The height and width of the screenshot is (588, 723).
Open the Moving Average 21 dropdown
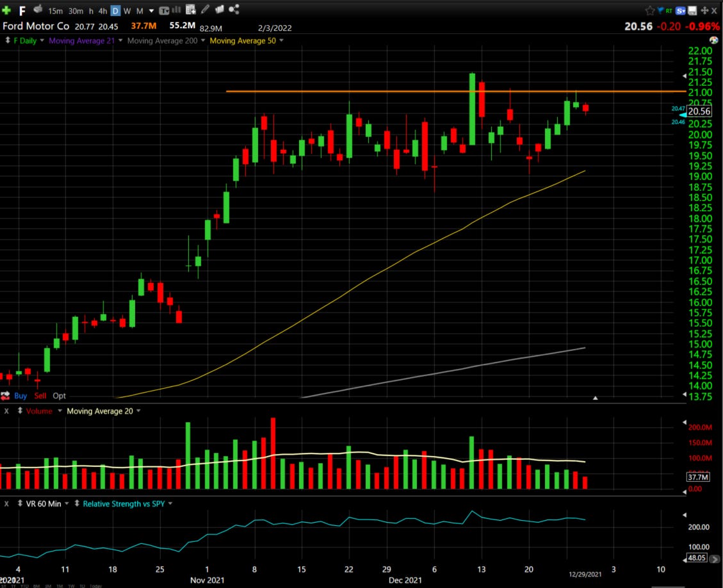click(x=120, y=40)
